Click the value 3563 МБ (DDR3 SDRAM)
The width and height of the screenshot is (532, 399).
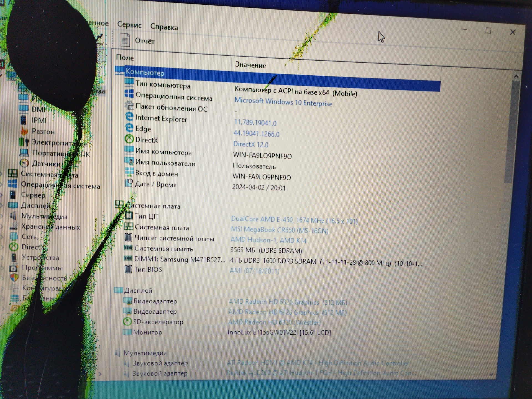[266, 250]
